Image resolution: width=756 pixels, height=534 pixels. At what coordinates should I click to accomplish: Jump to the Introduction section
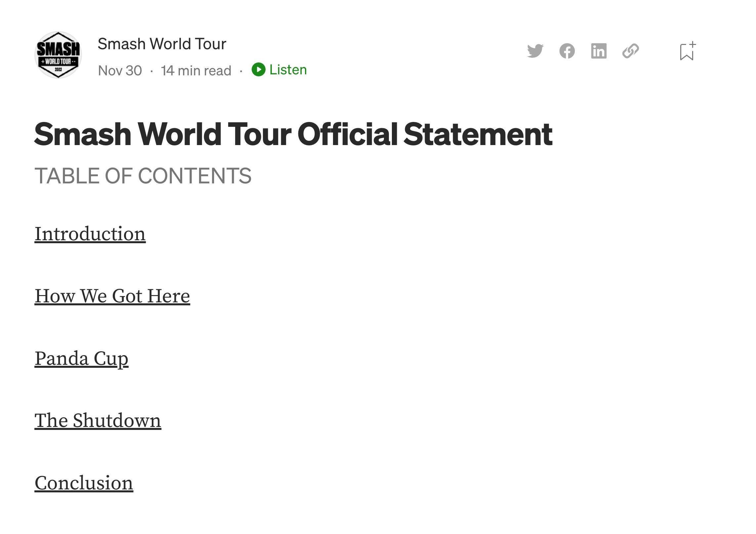[90, 234]
